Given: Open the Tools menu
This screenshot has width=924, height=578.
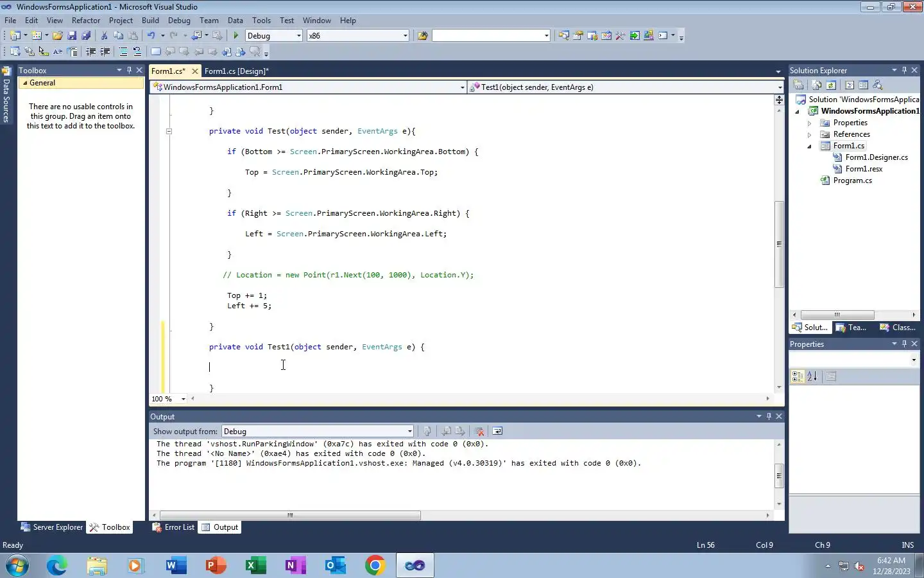Looking at the screenshot, I should (x=261, y=21).
